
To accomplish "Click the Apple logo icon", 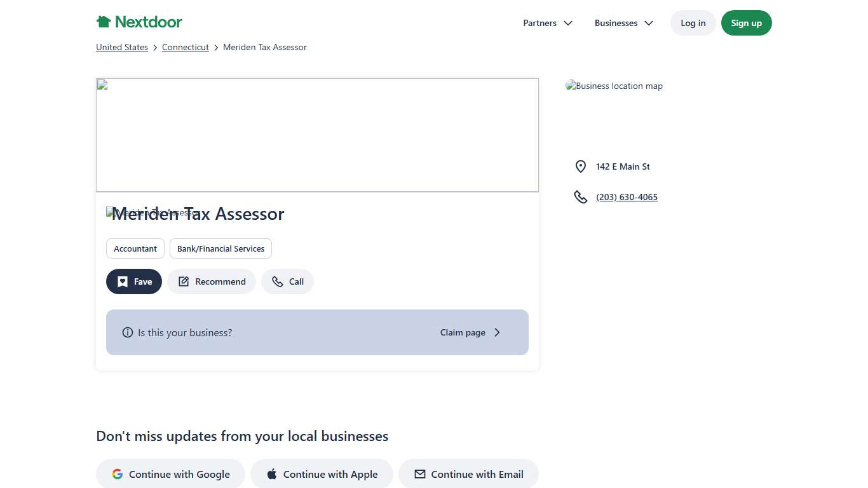I will 272,474.
